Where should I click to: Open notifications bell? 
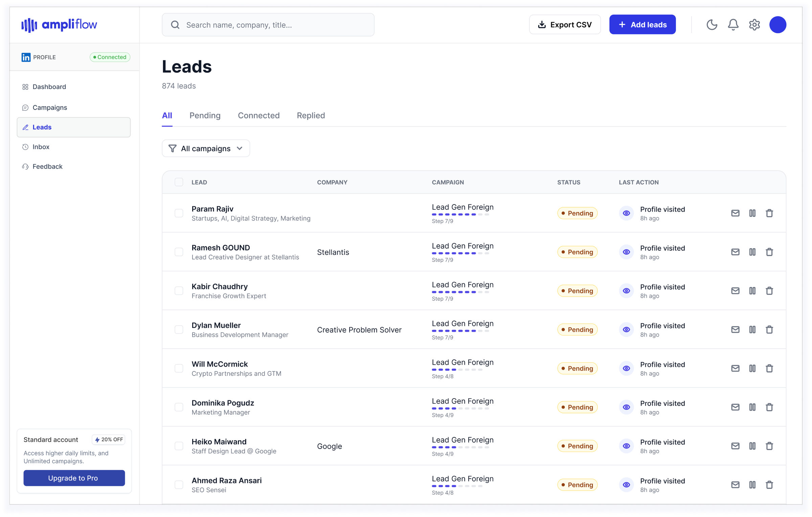tap(733, 25)
